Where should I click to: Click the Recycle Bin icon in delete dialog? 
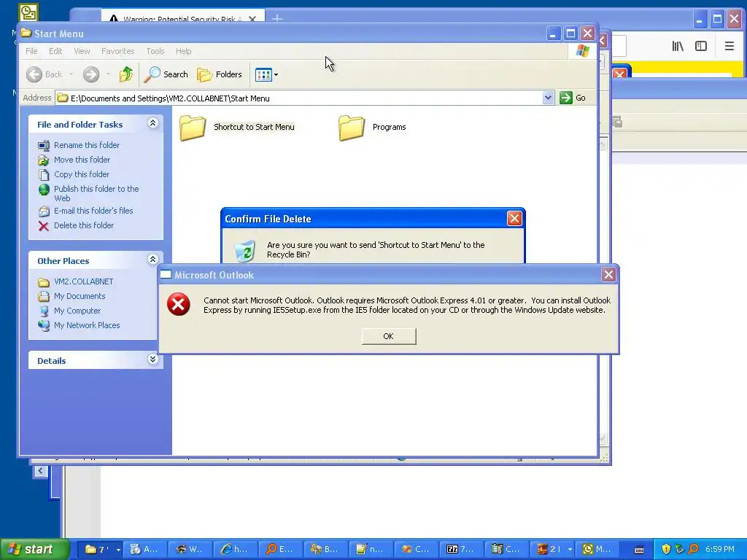pyautogui.click(x=245, y=252)
